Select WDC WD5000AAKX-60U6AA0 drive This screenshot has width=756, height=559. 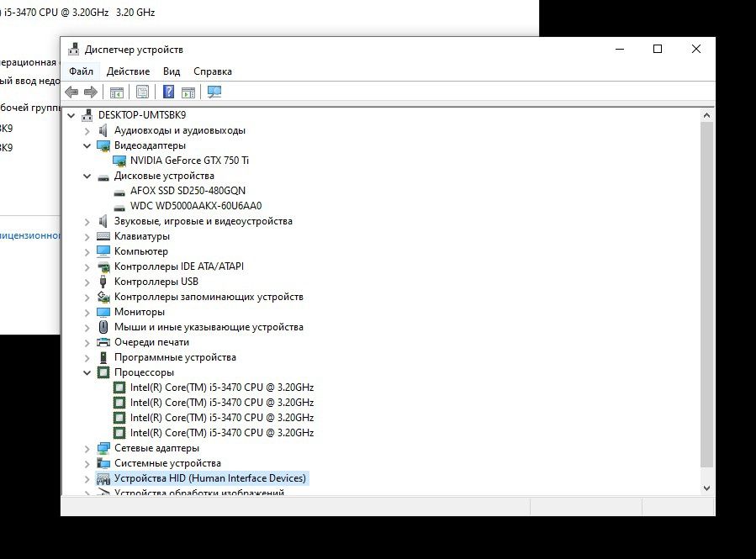click(x=196, y=206)
